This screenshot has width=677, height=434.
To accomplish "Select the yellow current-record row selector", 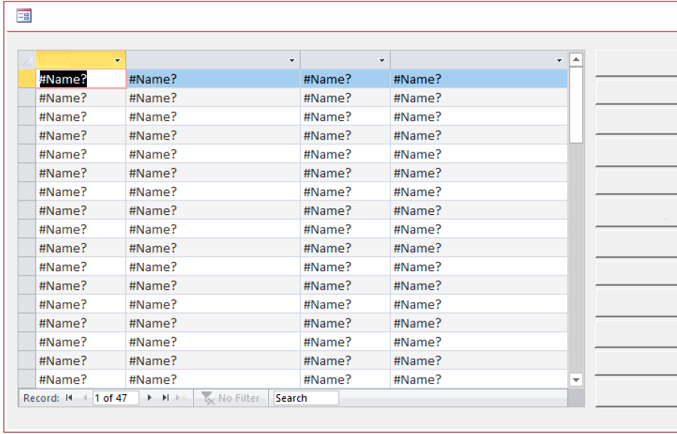I will click(27, 79).
